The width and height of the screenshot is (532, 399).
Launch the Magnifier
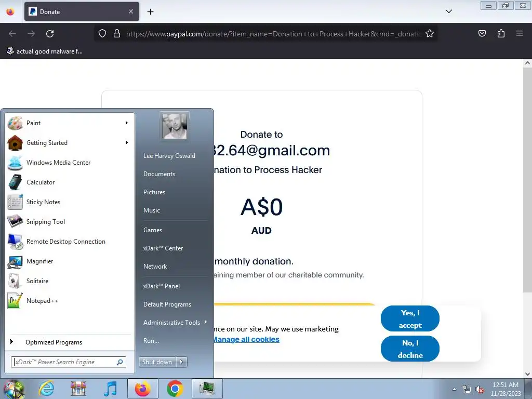click(x=69, y=261)
